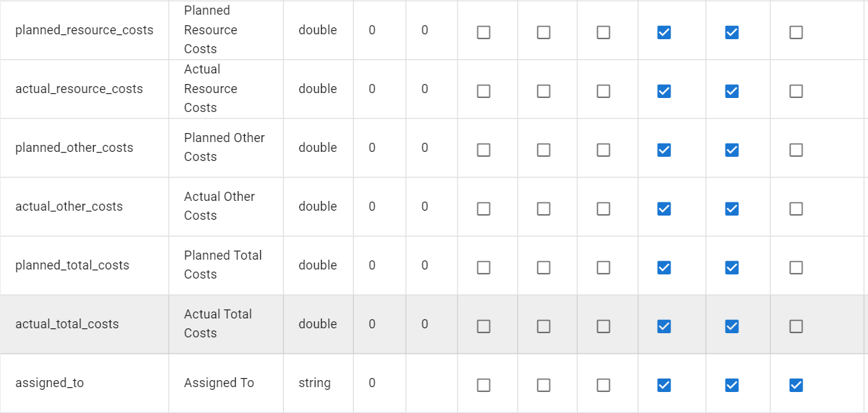Click the 'double' type in planned_resource_costs row
Image resolution: width=868 pixels, height=413 pixels.
coord(318,30)
